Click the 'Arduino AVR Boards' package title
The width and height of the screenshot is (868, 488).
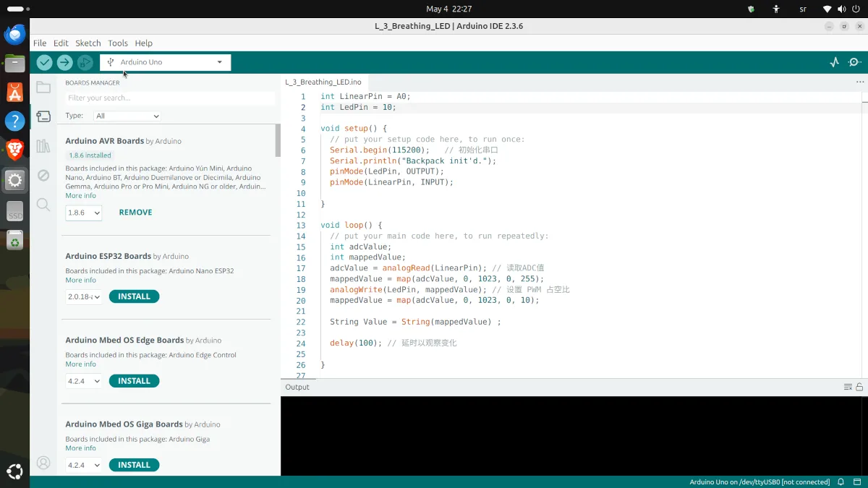[104, 141]
